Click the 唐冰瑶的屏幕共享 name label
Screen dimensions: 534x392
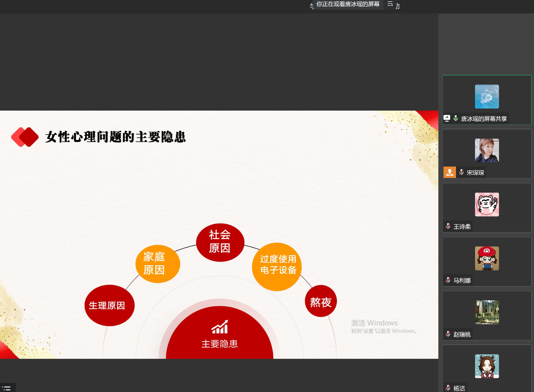click(484, 119)
